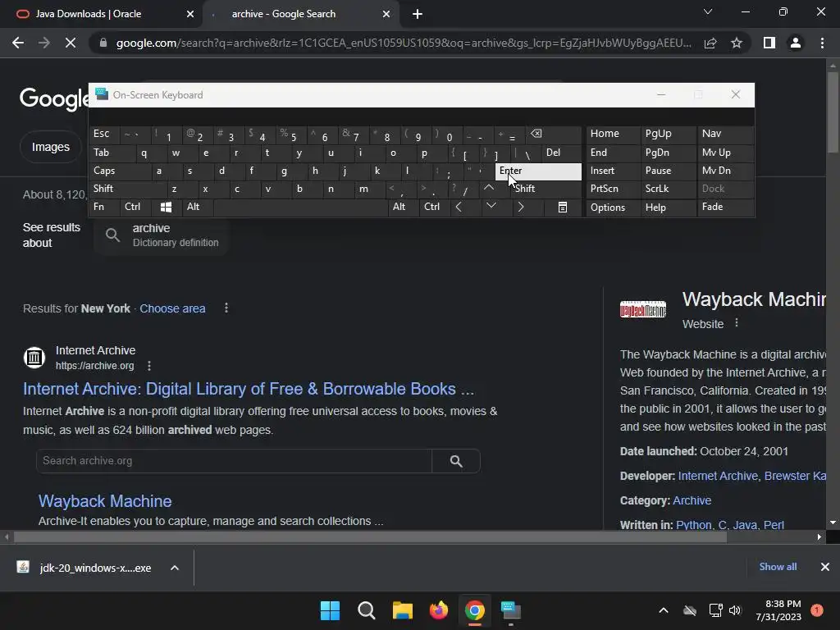Open the Internet Archive Digital Library result
The height and width of the screenshot is (630, 840).
[x=249, y=389]
